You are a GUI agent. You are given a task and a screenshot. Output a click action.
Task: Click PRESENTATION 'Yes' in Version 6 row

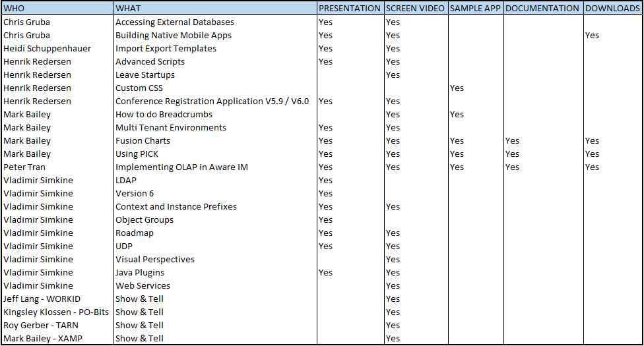326,193
